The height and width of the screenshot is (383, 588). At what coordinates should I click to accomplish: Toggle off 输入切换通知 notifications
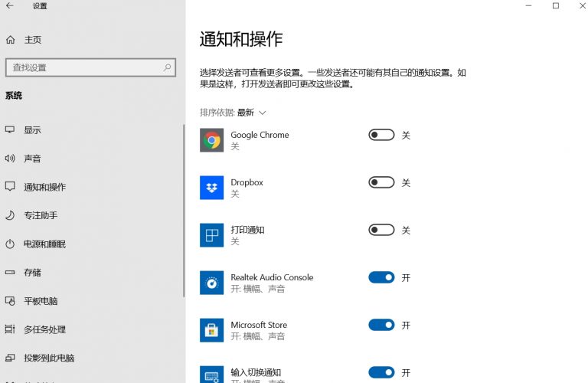381,372
